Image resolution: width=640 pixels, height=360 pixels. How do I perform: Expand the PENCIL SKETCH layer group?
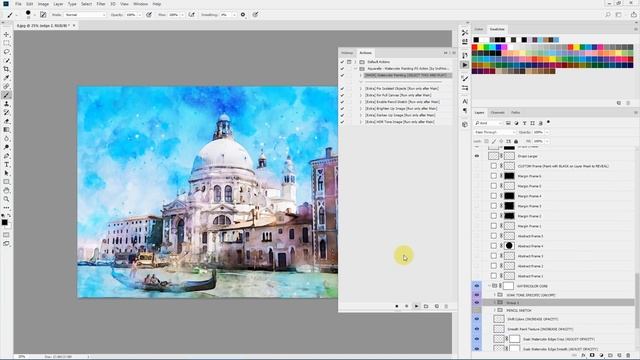495,310
